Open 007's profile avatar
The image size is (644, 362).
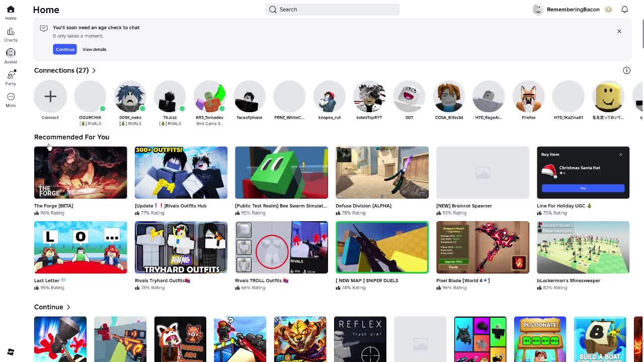click(x=409, y=96)
